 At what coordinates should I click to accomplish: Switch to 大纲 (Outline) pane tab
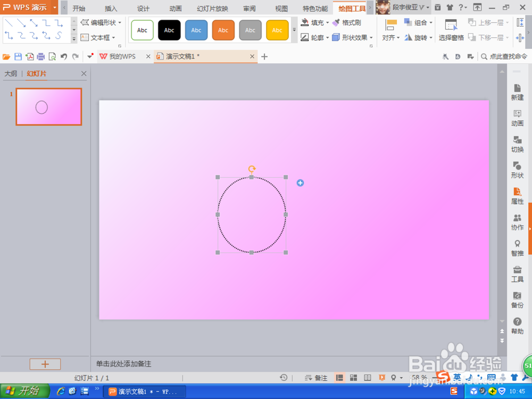click(11, 73)
